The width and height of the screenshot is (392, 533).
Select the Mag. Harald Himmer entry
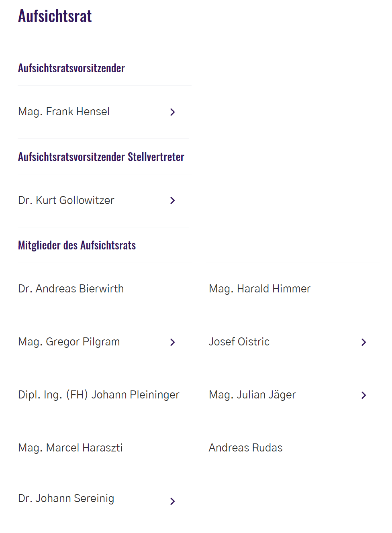[259, 289]
